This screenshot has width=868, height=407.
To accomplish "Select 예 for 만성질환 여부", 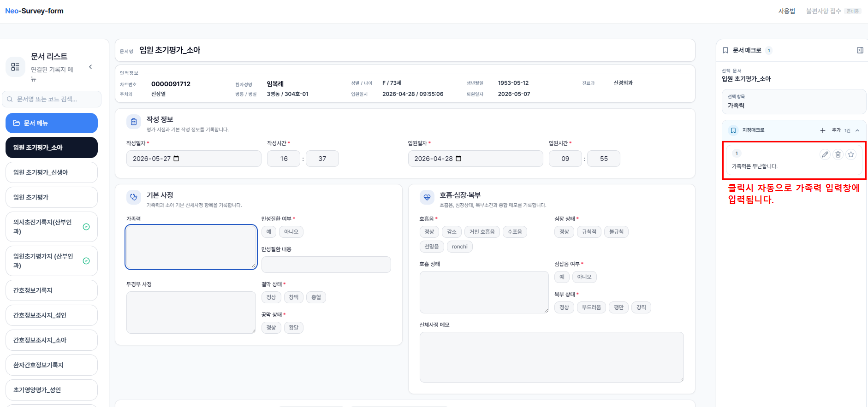I will [x=269, y=232].
